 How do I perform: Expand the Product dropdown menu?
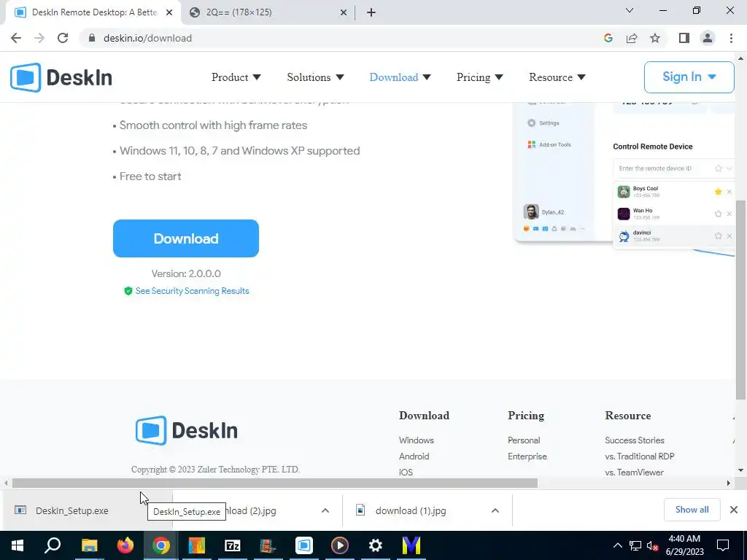(x=236, y=77)
